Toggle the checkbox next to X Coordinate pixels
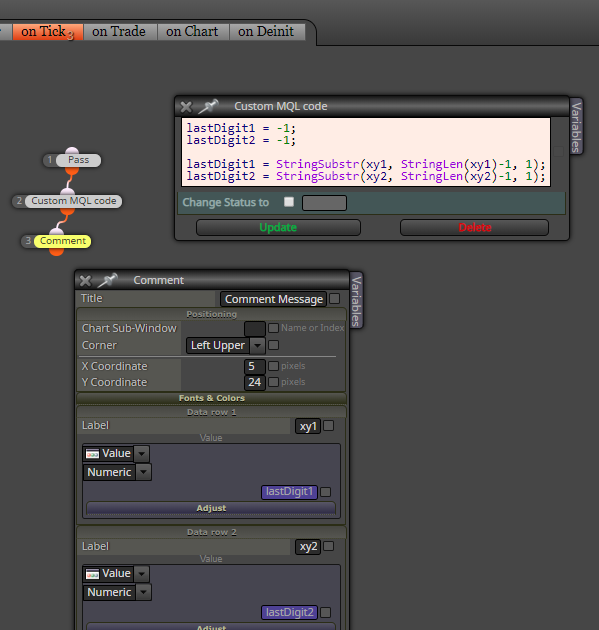599x630 pixels. tap(273, 366)
